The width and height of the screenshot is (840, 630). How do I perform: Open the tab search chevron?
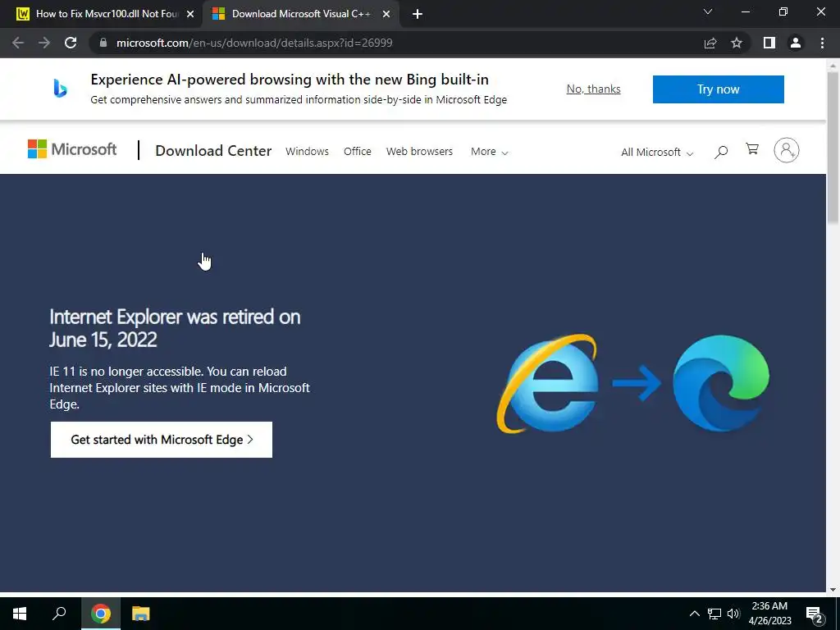click(x=708, y=11)
